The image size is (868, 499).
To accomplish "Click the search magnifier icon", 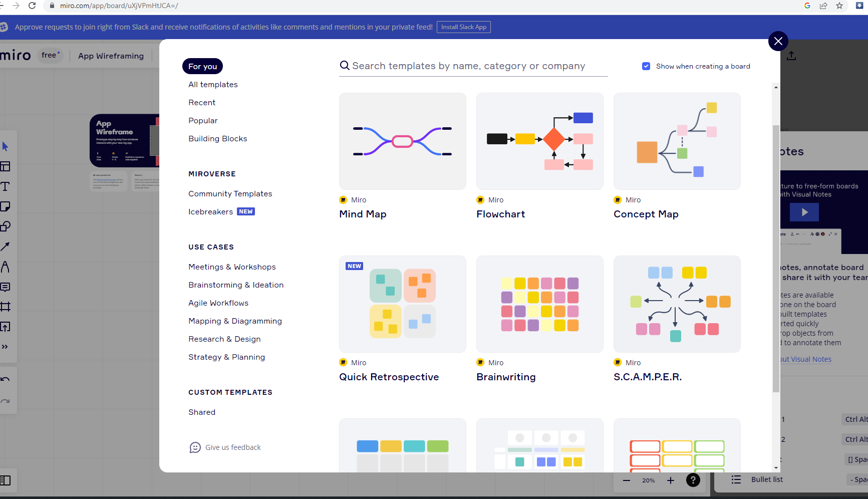I will tap(345, 66).
